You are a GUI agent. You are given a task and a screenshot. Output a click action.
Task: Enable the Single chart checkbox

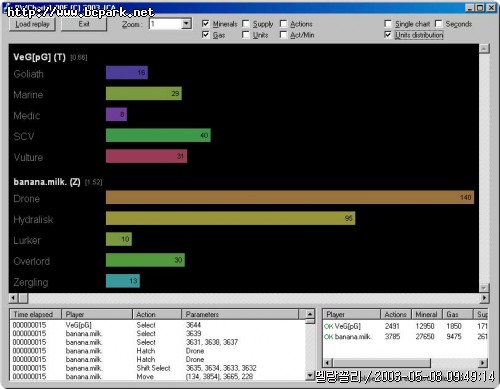point(388,23)
